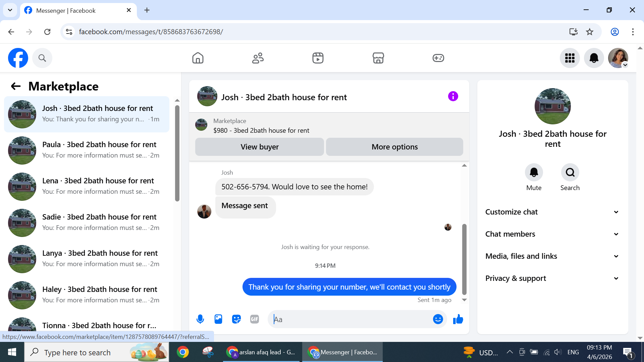The height and width of the screenshot is (362, 644).
Task: Show hidden system tray icons chevron
Action: point(509,352)
